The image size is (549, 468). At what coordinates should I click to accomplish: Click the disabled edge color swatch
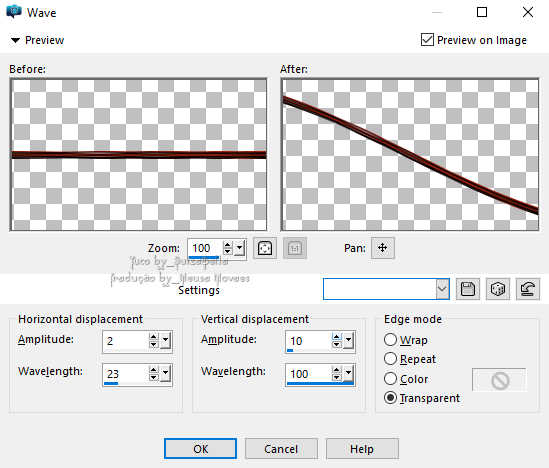point(499,380)
